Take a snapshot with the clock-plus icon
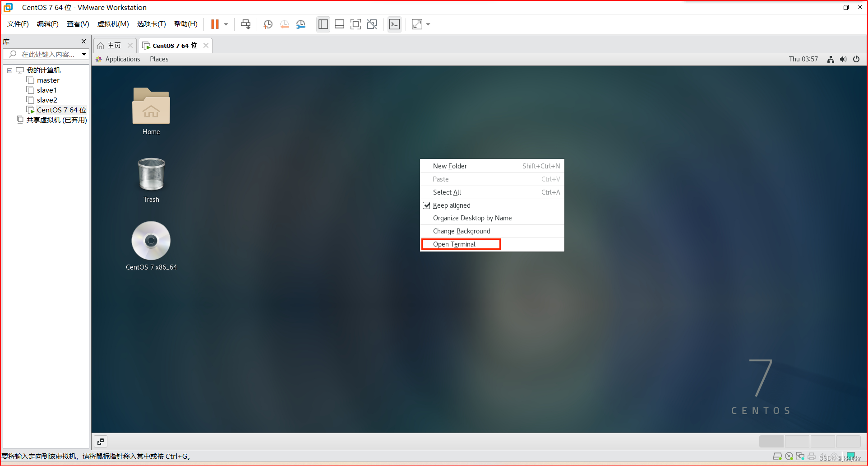Image resolution: width=868 pixels, height=466 pixels. pos(268,24)
